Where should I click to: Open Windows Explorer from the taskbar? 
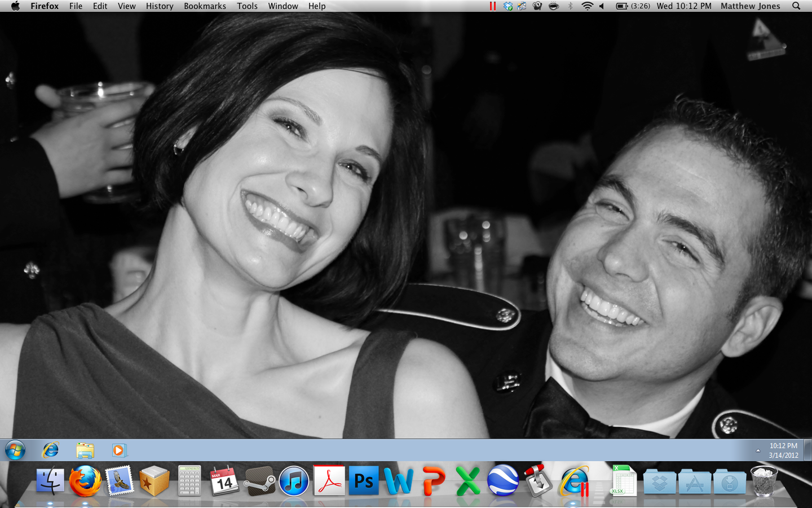click(x=85, y=450)
